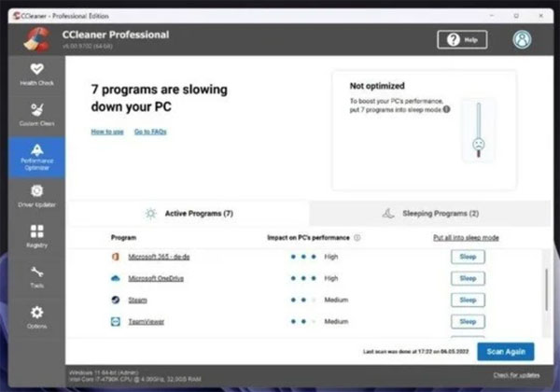Click Check for updates link

pos(516,375)
